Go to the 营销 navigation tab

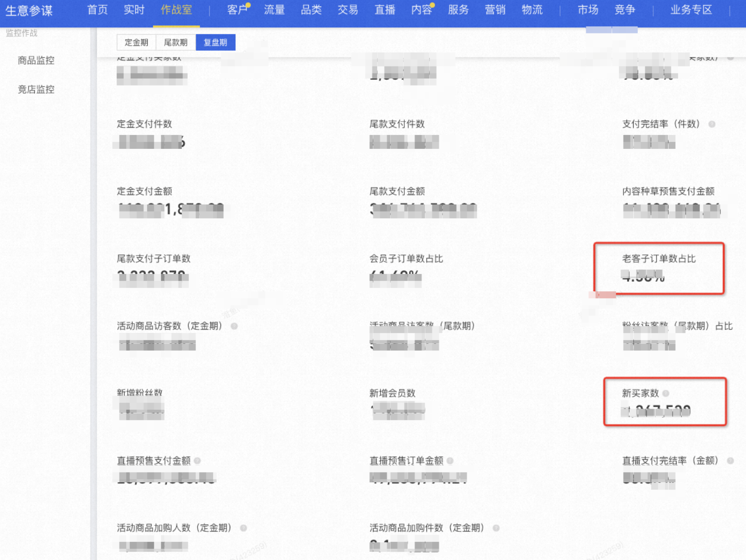(x=495, y=10)
